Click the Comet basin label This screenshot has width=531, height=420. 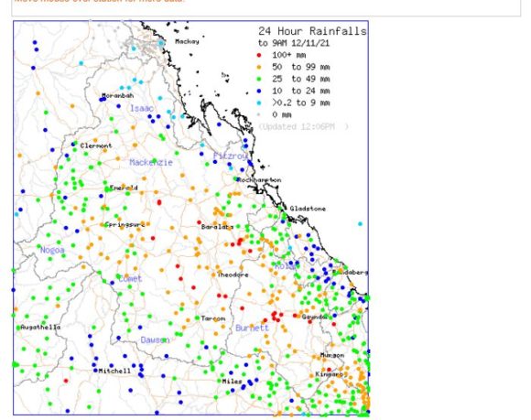[130, 278]
